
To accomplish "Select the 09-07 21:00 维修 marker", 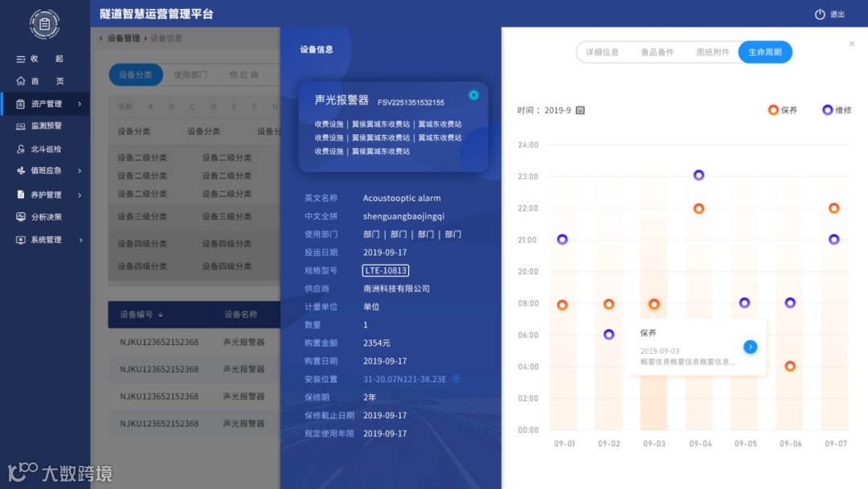I will coord(833,239).
